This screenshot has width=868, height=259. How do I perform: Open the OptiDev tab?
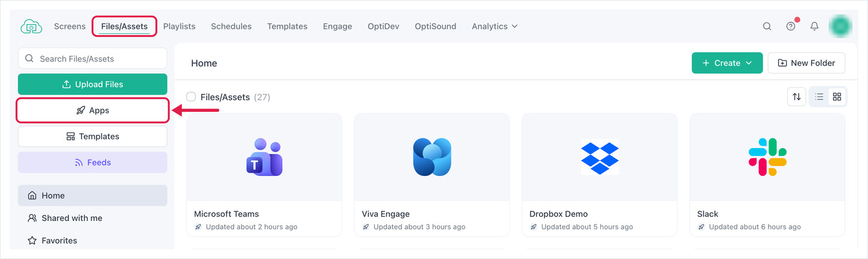click(383, 27)
